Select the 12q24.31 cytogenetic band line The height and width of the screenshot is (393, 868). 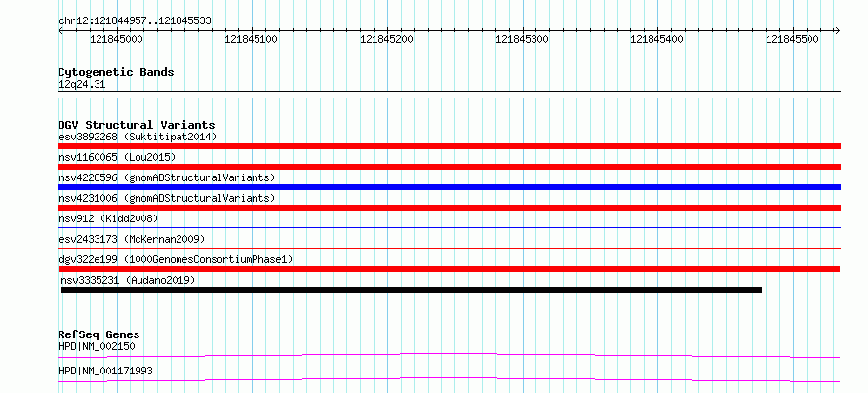point(449,95)
